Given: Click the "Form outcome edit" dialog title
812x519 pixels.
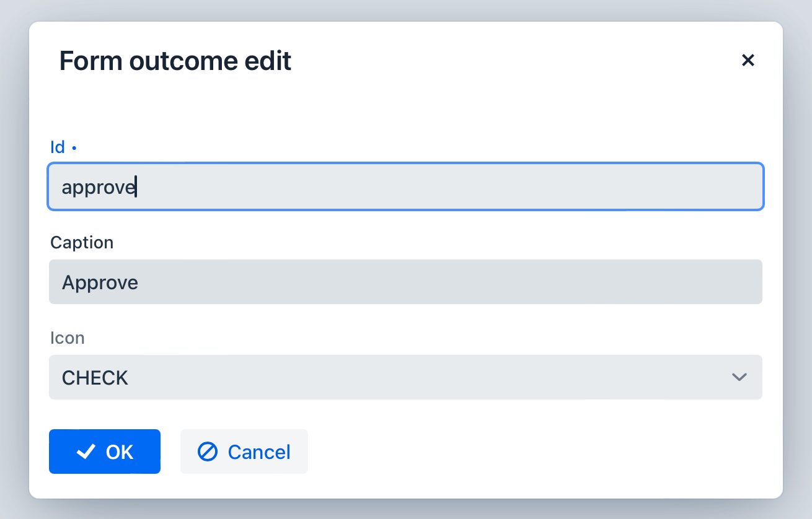Looking at the screenshot, I should tap(175, 61).
